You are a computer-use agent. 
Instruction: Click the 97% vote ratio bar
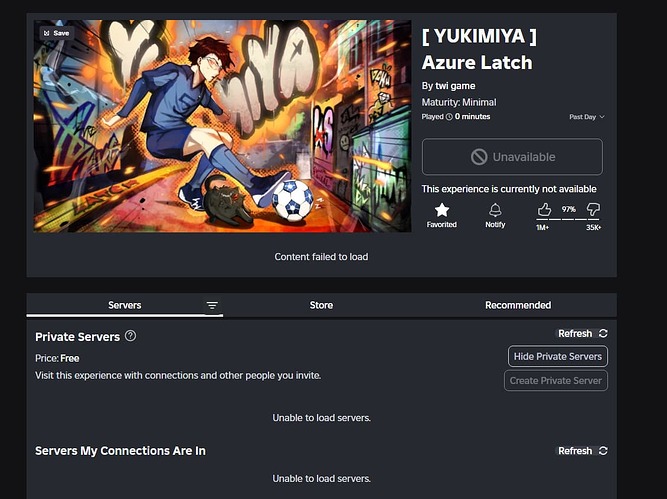pos(568,219)
